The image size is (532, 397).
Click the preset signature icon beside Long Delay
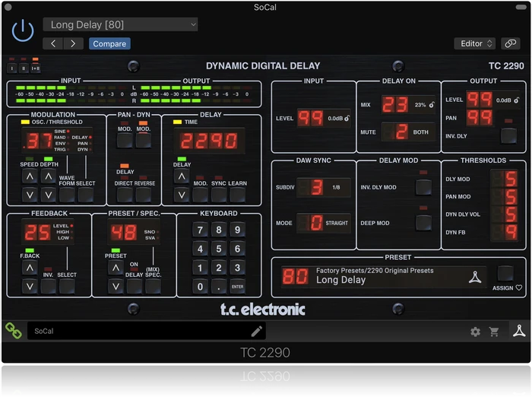pos(475,277)
